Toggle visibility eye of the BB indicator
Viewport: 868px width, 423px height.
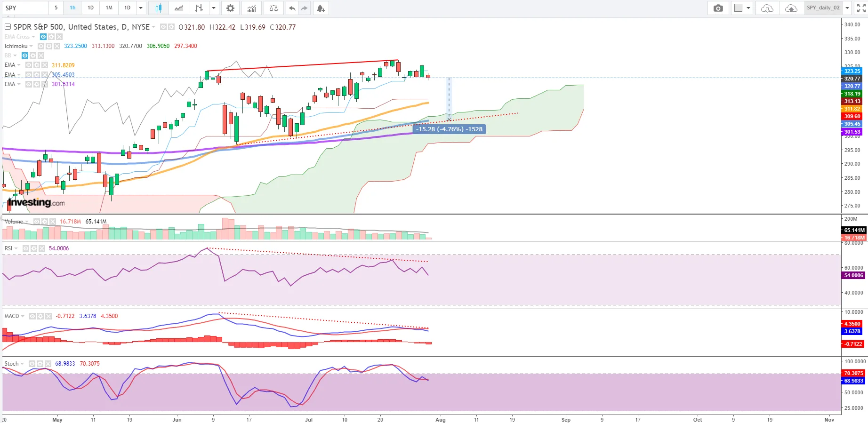(25, 56)
